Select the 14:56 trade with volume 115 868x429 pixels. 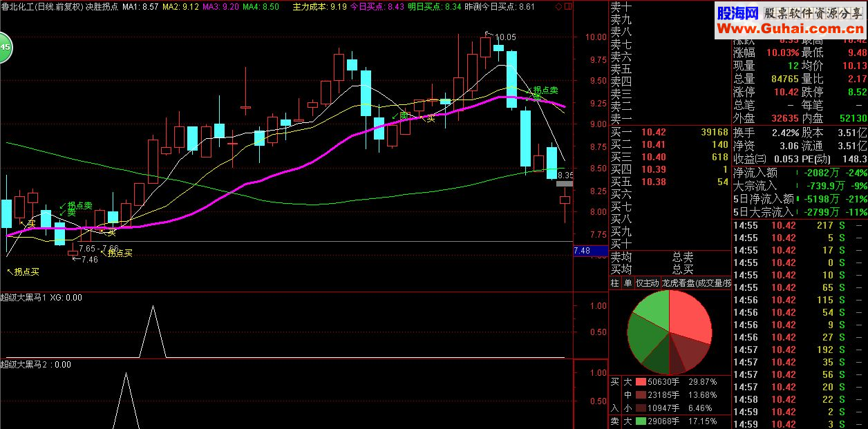[x=800, y=300]
